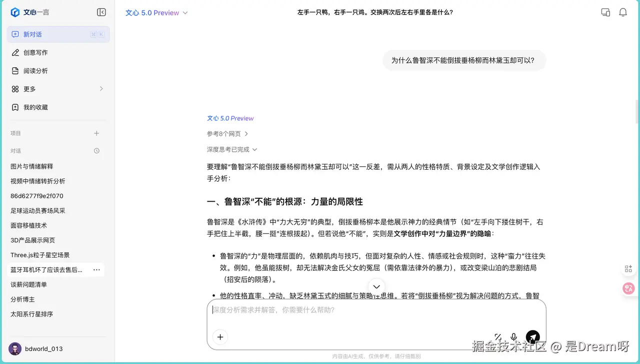
Task: Click the QR code icon at right edge
Action: (628, 269)
